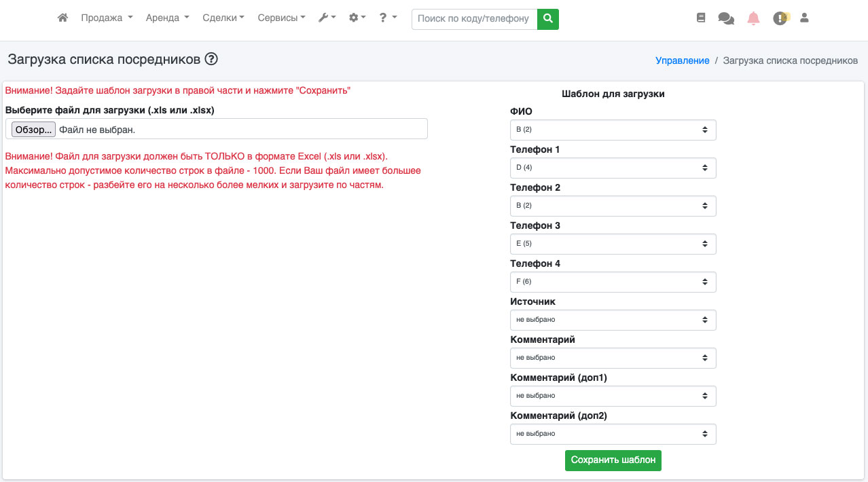Click the exclamation alert icon
Screen dimensions: 868x482
[780, 19]
